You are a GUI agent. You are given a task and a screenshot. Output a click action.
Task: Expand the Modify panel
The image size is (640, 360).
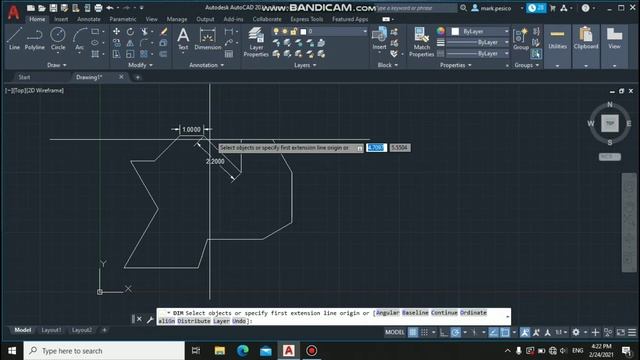(140, 65)
